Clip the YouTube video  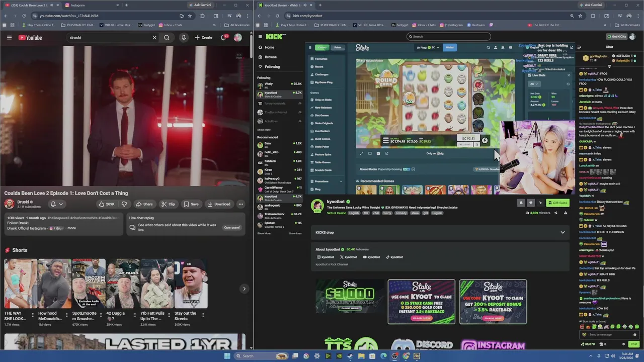[168, 204]
